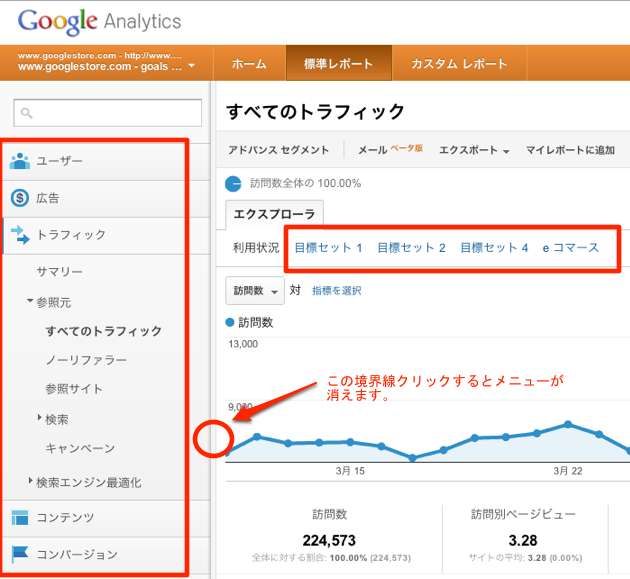
Task: Click the 3.28 訪問別ページビュー value
Action: [x=523, y=540]
